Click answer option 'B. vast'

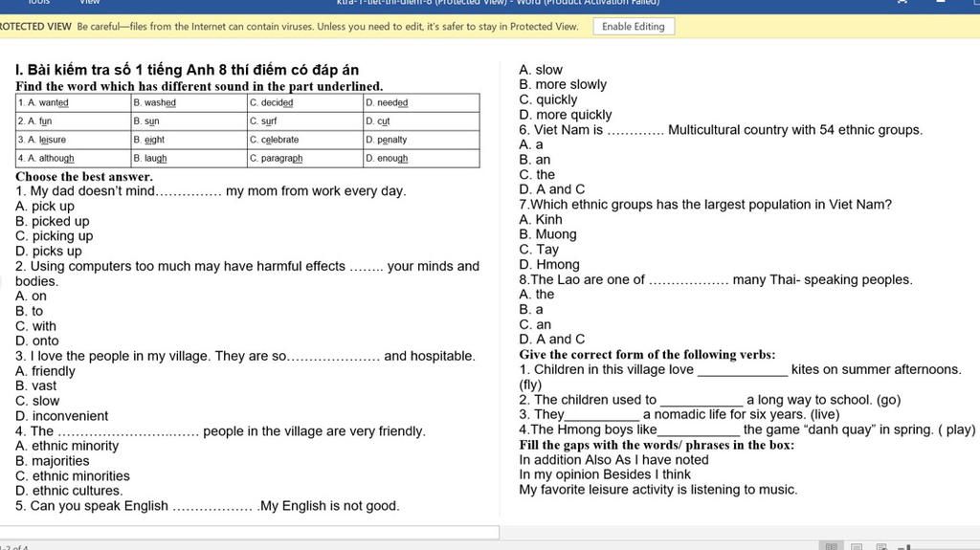[35, 385]
